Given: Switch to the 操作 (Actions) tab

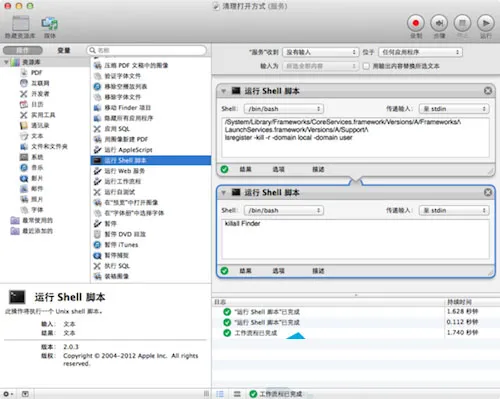Looking at the screenshot, I should tap(23, 50).
